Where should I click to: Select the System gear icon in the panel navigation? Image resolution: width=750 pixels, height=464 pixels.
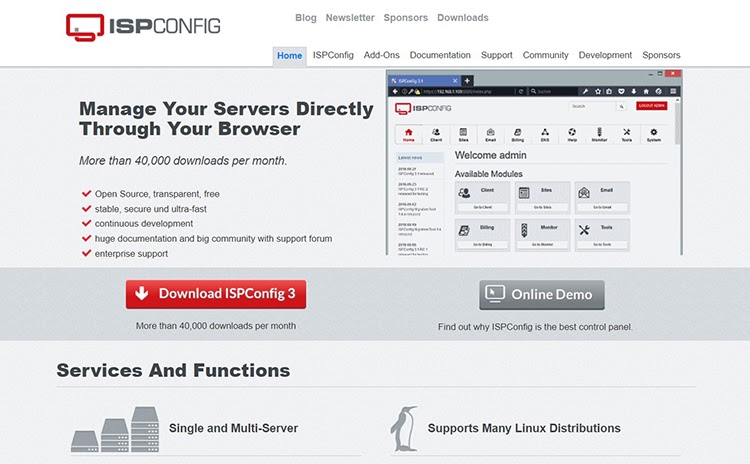654,134
